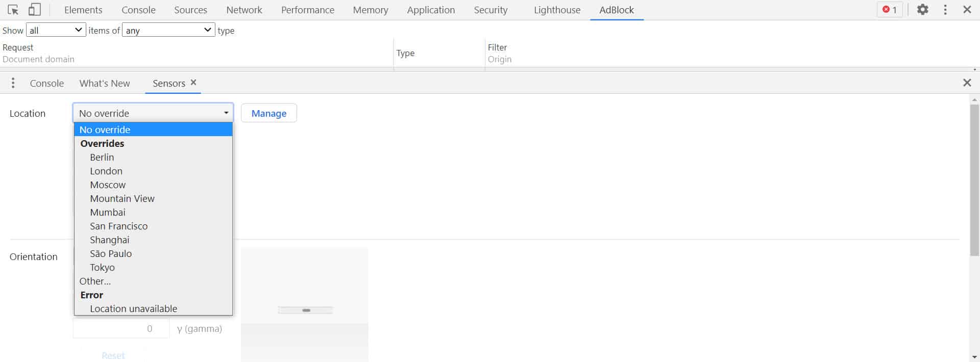Toggle the device toolbar icon

tap(34, 10)
